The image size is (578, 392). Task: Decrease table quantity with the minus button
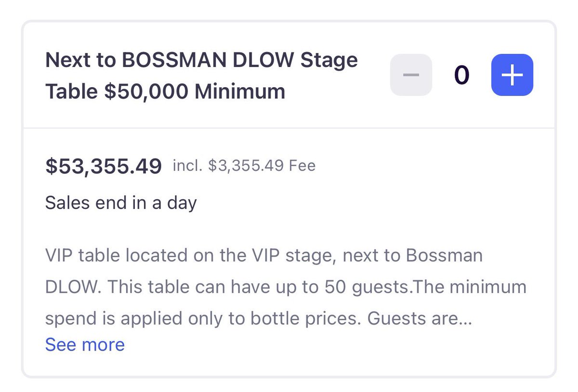pyautogui.click(x=411, y=75)
